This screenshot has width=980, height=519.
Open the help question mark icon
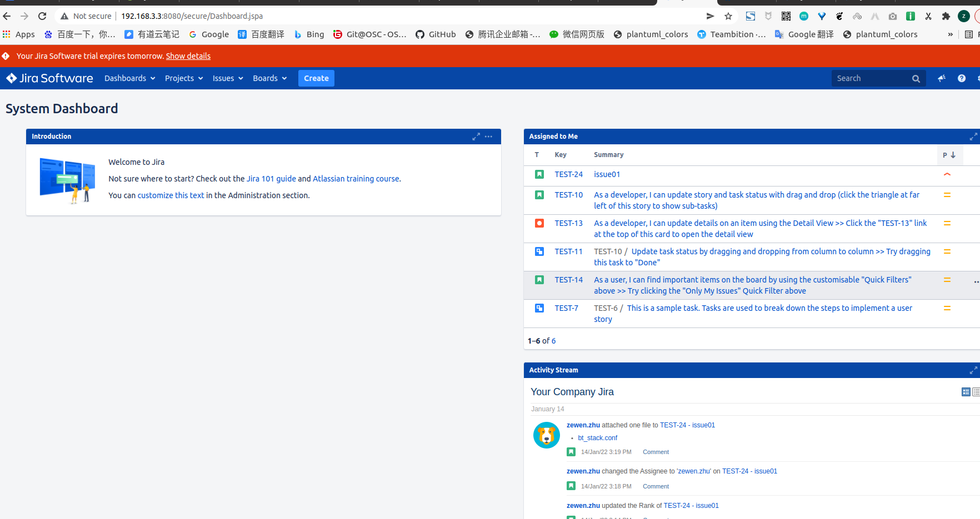pos(962,78)
